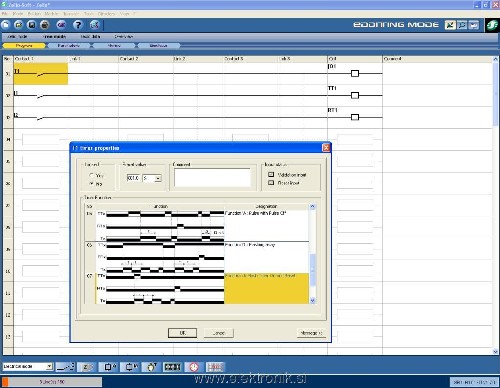Select the Yes radio button in dialog
The image size is (500, 388).
pos(91,175)
